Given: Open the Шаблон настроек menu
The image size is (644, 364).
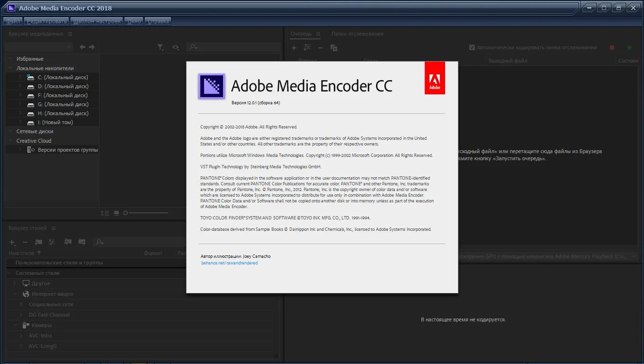Looking at the screenshot, I should (x=97, y=21).
